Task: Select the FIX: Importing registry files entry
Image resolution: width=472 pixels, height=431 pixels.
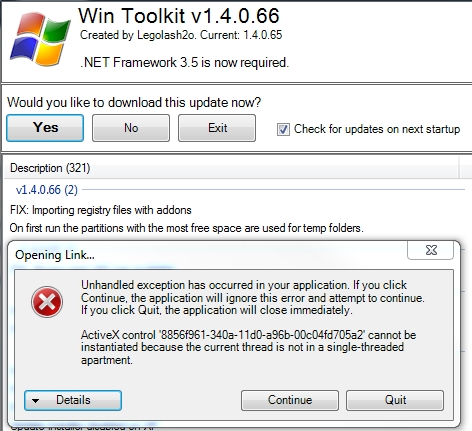Action: click(x=101, y=210)
